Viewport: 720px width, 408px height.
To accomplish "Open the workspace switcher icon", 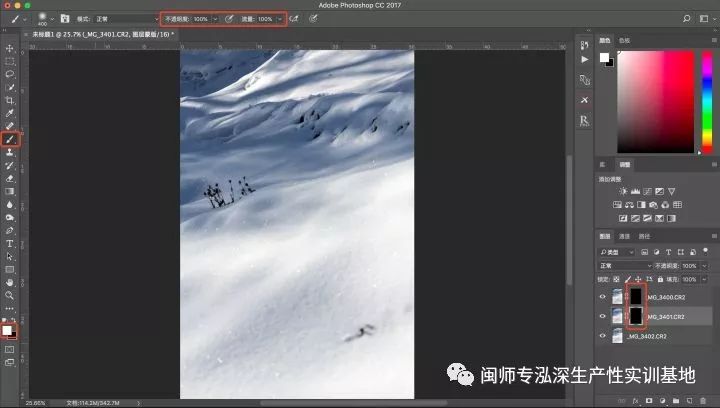I will coord(706,19).
